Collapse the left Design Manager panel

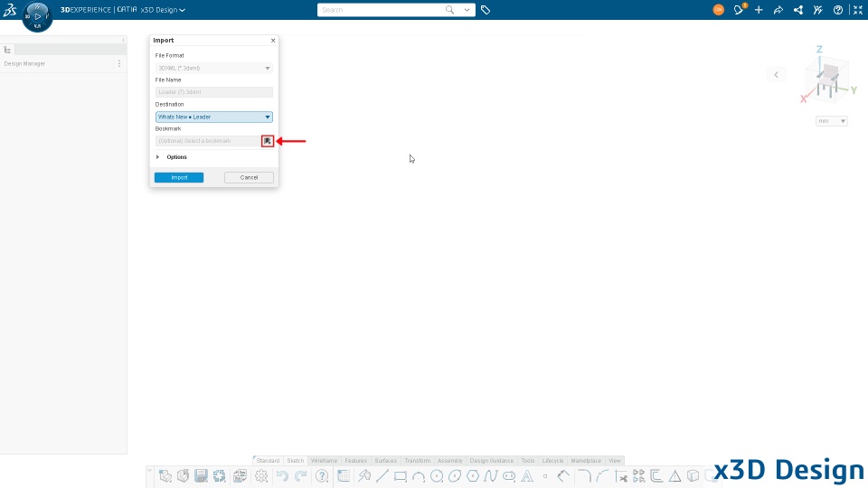coord(123,40)
